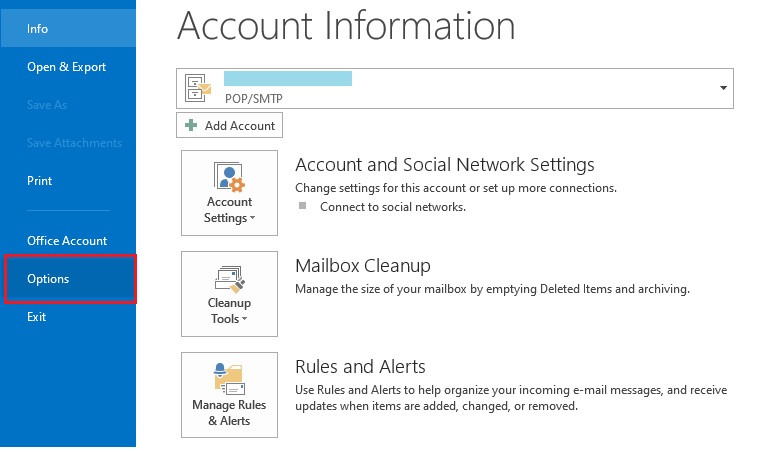This screenshot has height=452, width=761.
Task: Open the Options menu entry
Action: point(70,279)
